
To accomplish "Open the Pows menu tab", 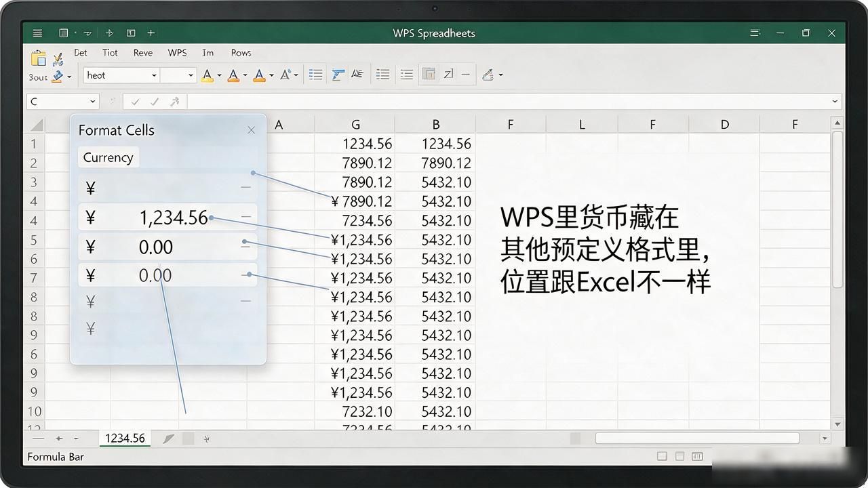I will coord(241,52).
